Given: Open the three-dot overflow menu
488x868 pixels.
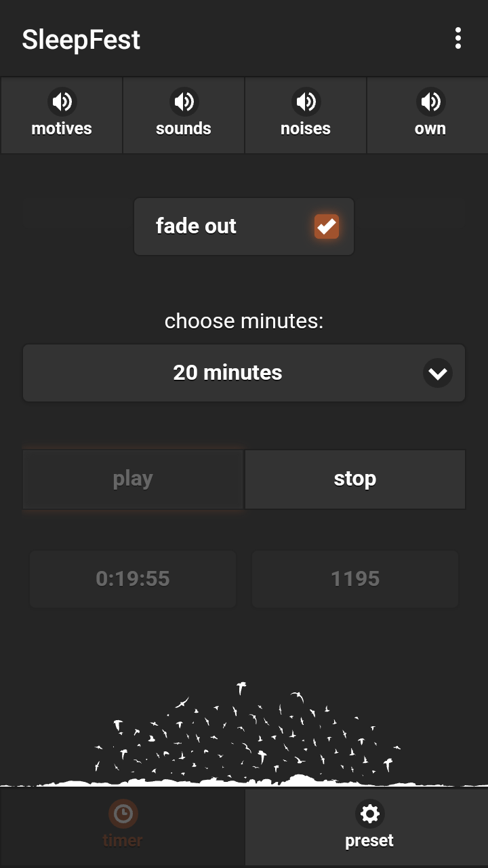Looking at the screenshot, I should 458,39.
